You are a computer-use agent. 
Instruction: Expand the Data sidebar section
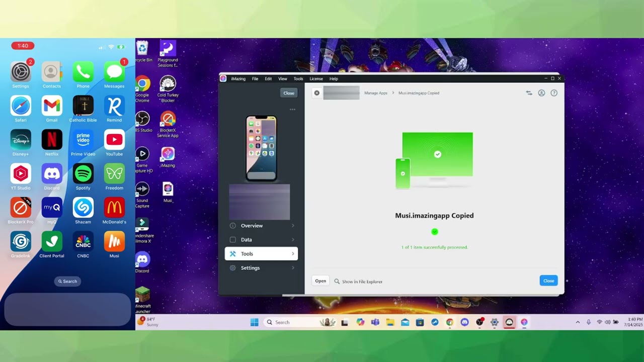pyautogui.click(x=261, y=240)
